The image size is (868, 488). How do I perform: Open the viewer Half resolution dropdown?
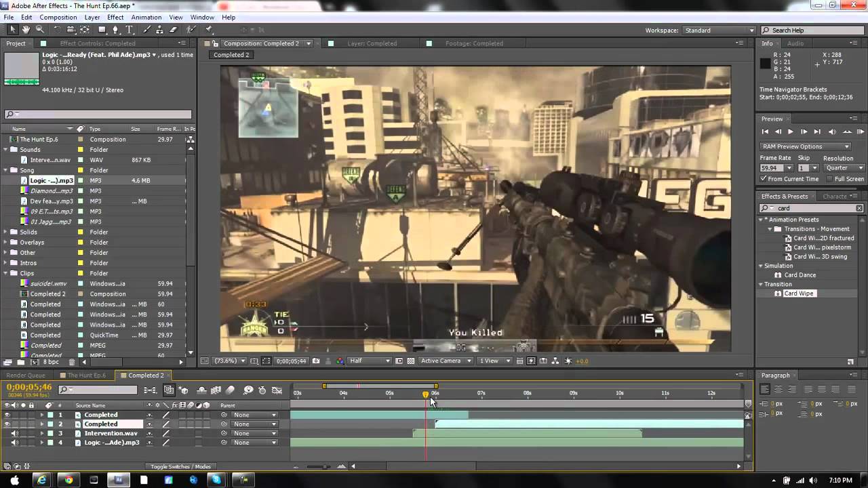tap(370, 361)
